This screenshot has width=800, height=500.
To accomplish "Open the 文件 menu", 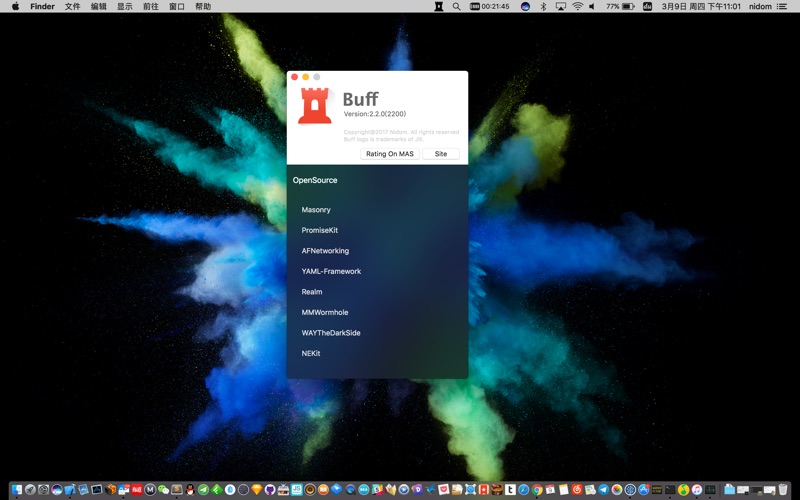I will (72, 6).
